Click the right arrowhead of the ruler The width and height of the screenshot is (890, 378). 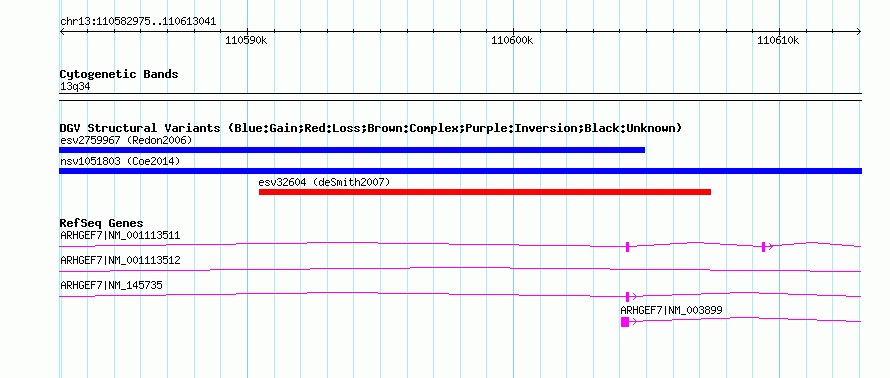click(x=859, y=31)
